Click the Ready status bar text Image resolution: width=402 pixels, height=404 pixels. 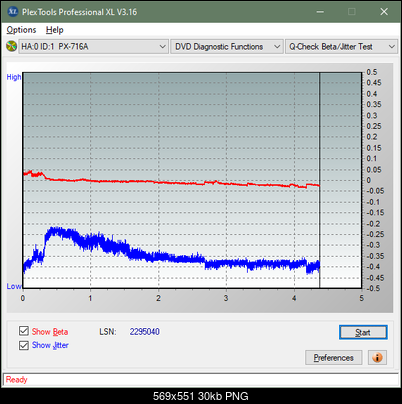pyautogui.click(x=16, y=379)
